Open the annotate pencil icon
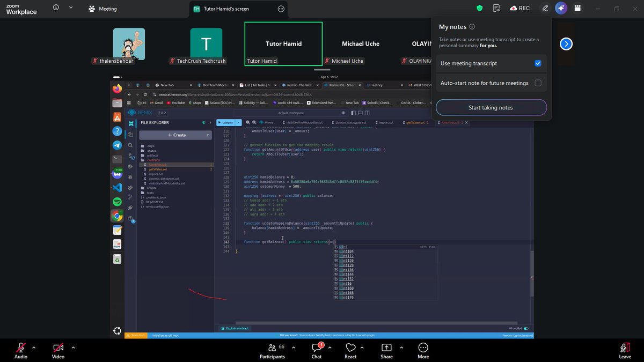The width and height of the screenshot is (644, 362). [x=545, y=9]
